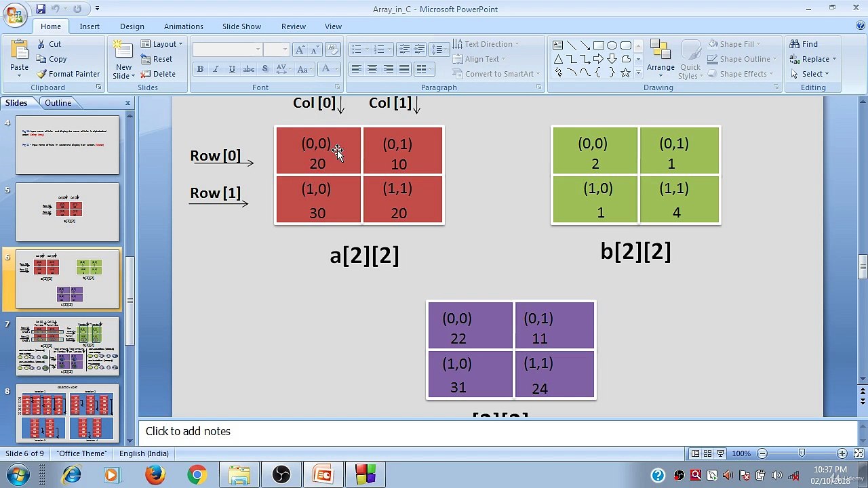Click Grow Font icon
Viewport: 868px width, 488px height.
(300, 49)
